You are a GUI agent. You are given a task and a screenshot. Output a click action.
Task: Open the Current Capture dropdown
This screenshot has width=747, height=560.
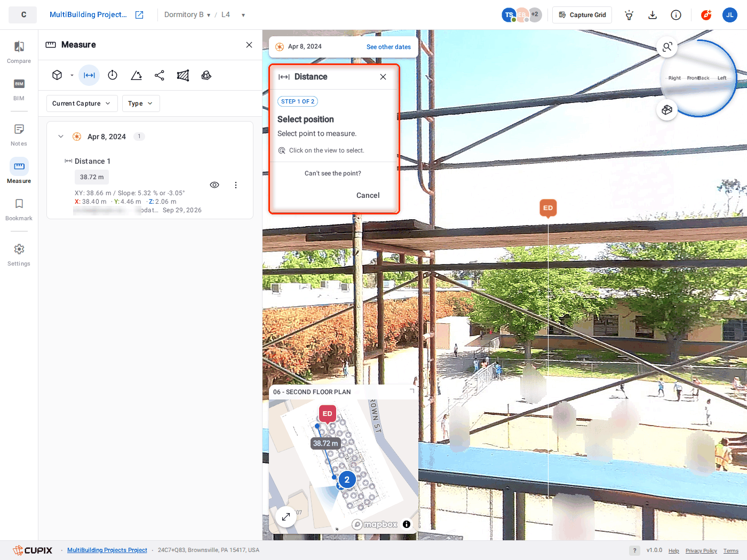tap(82, 103)
